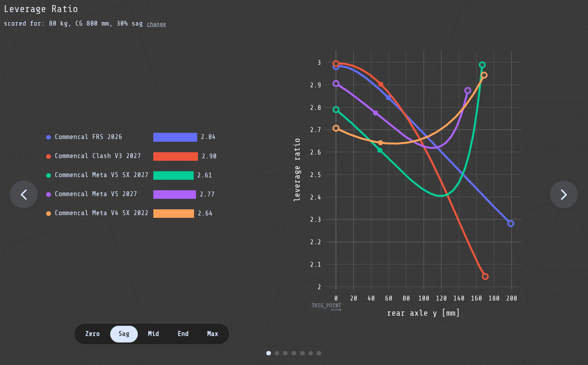Jump to the sixth pagination dot
Image resolution: width=588 pixels, height=365 pixels.
(310, 353)
